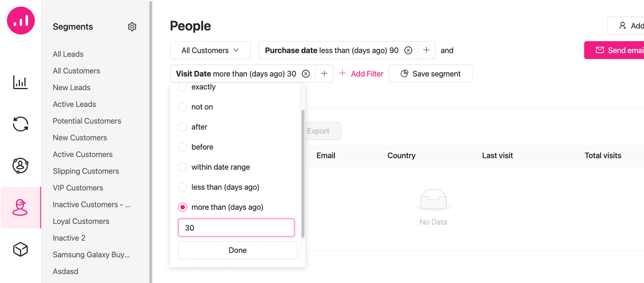This screenshot has height=283, width=644.
Task: Select the 'not on' radio option
Action: pyautogui.click(x=183, y=107)
